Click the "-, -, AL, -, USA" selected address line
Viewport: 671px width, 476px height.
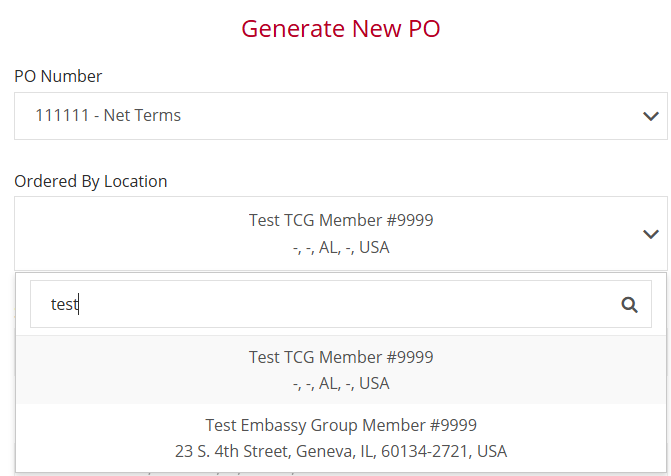(341, 247)
